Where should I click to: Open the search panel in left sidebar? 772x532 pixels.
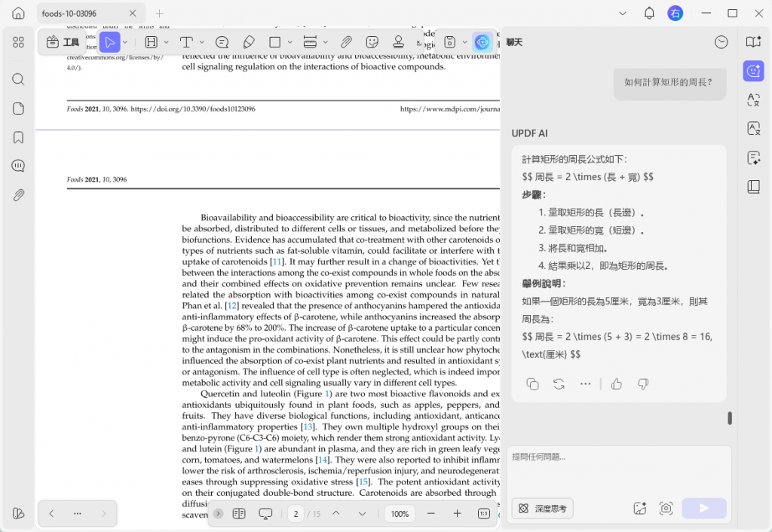[x=18, y=79]
